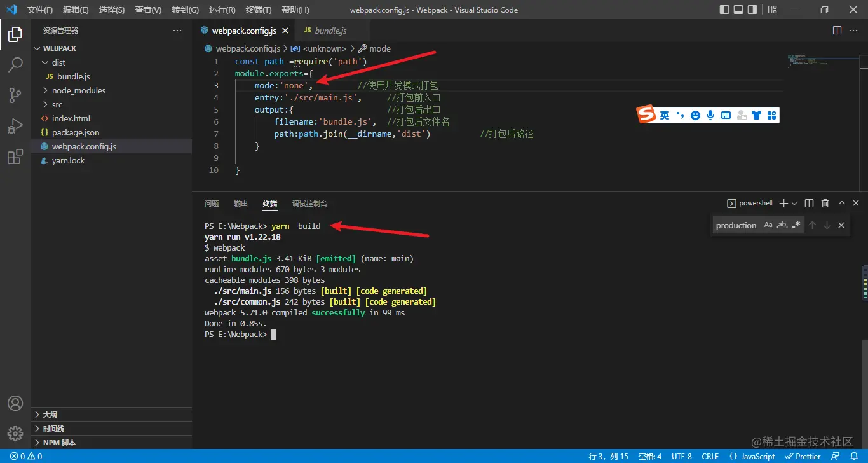
Task: Go to previous find match
Action: click(x=812, y=225)
